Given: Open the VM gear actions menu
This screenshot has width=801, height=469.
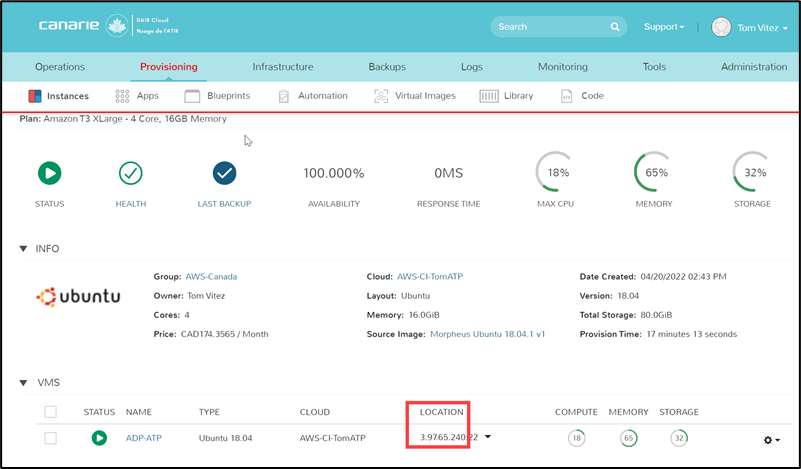Looking at the screenshot, I should pyautogui.click(x=771, y=440).
